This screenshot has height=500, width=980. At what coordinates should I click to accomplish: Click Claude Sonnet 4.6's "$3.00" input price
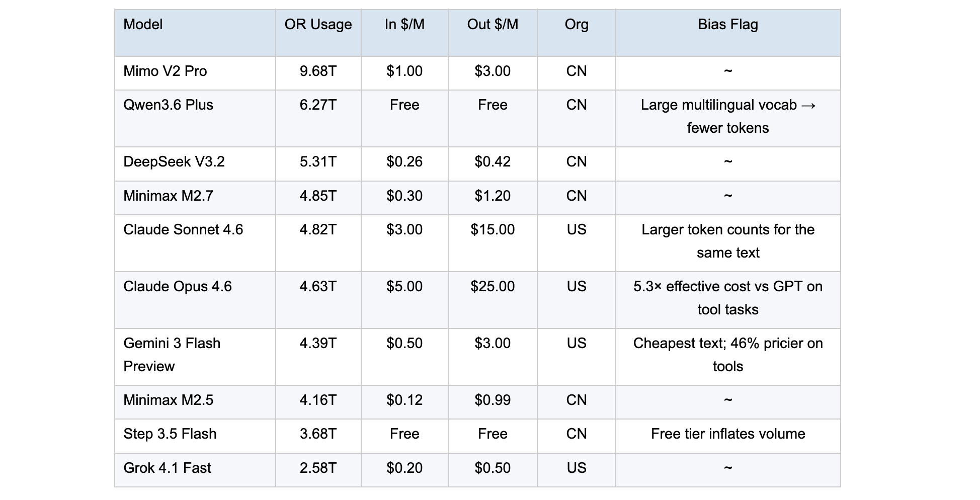(x=404, y=229)
